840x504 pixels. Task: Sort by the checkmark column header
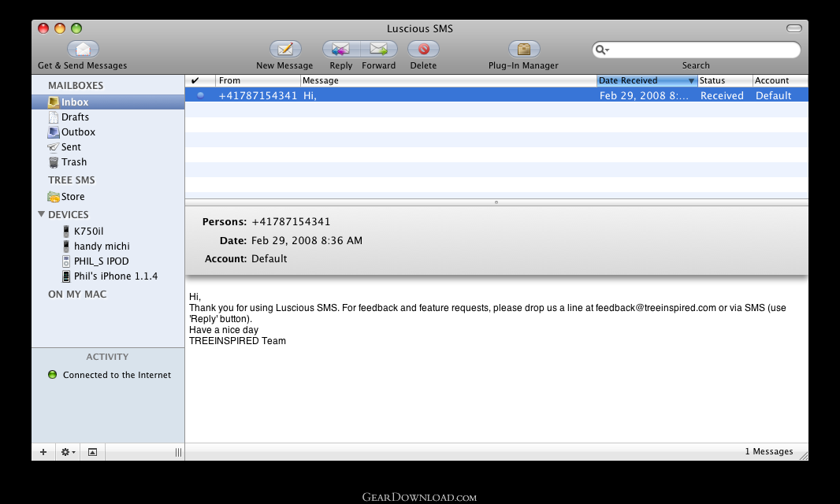pyautogui.click(x=200, y=80)
